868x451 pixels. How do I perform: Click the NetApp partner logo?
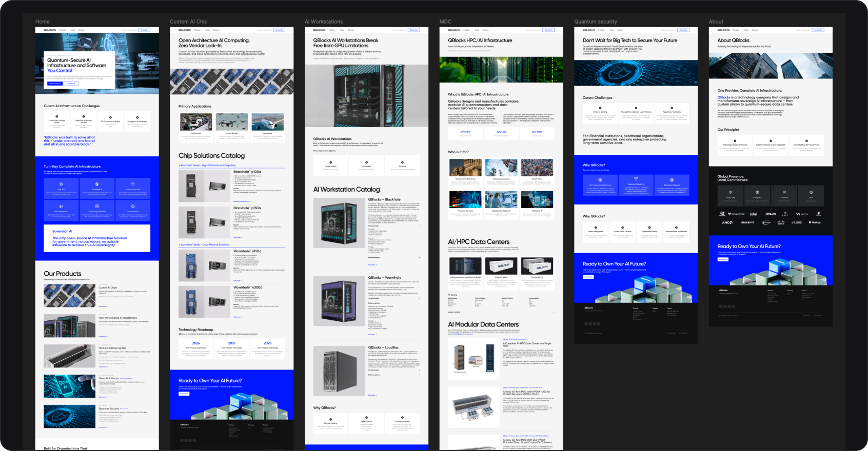pos(815,222)
